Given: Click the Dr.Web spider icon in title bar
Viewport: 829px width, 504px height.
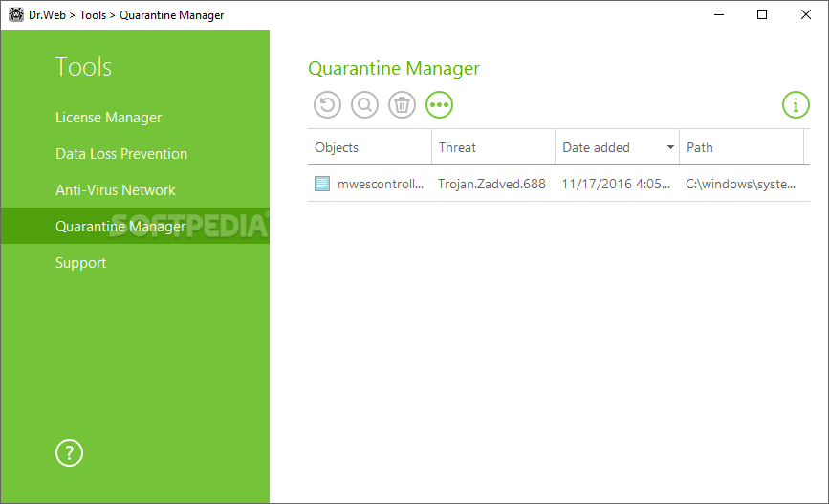Looking at the screenshot, I should click(x=16, y=14).
